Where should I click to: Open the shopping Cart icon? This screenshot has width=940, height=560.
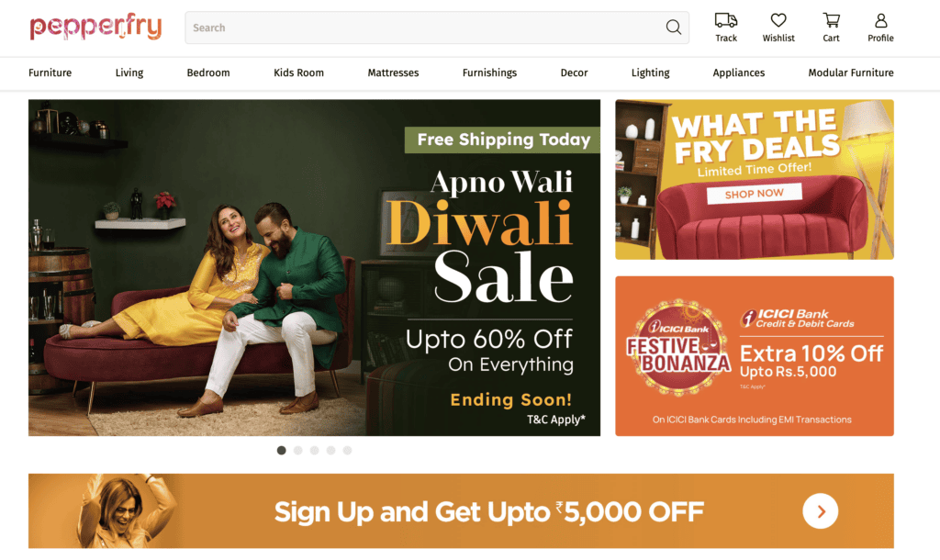tap(831, 20)
